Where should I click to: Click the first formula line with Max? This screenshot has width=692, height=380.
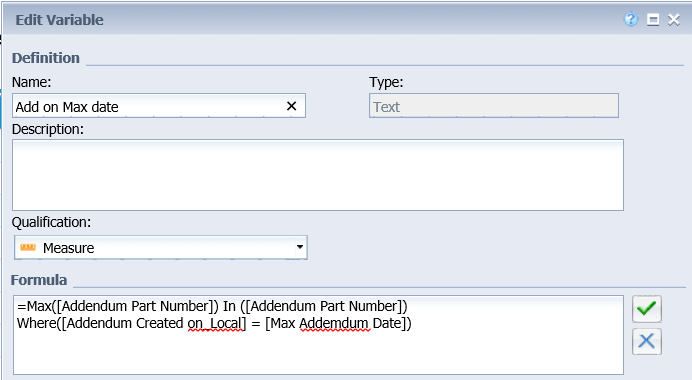coord(212,306)
